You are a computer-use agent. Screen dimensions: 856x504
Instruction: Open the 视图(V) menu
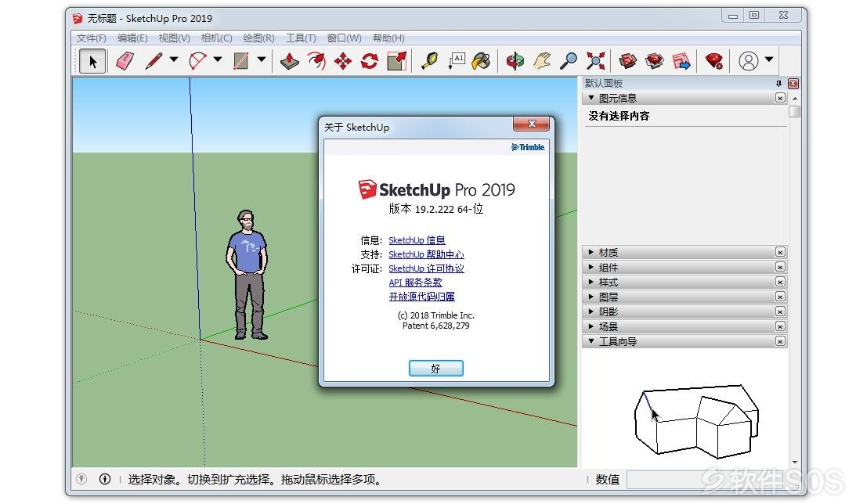pos(174,38)
